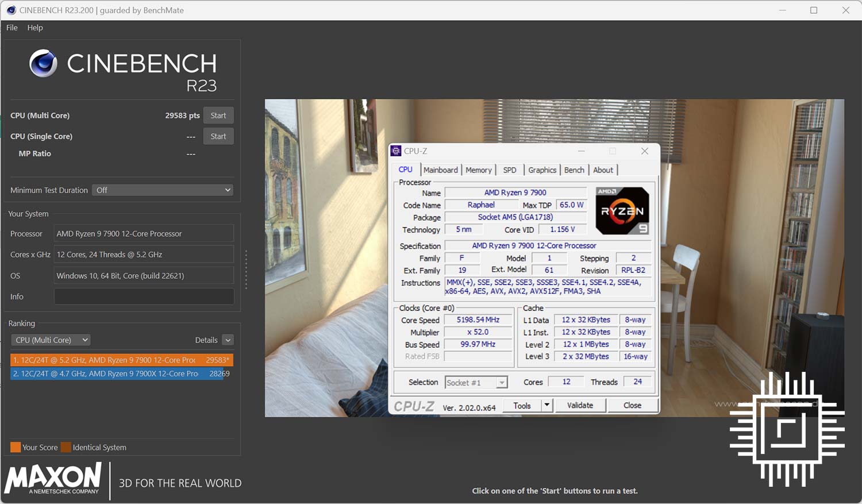Click the Package Socket AM5 (LGA1718) value

(x=515, y=217)
